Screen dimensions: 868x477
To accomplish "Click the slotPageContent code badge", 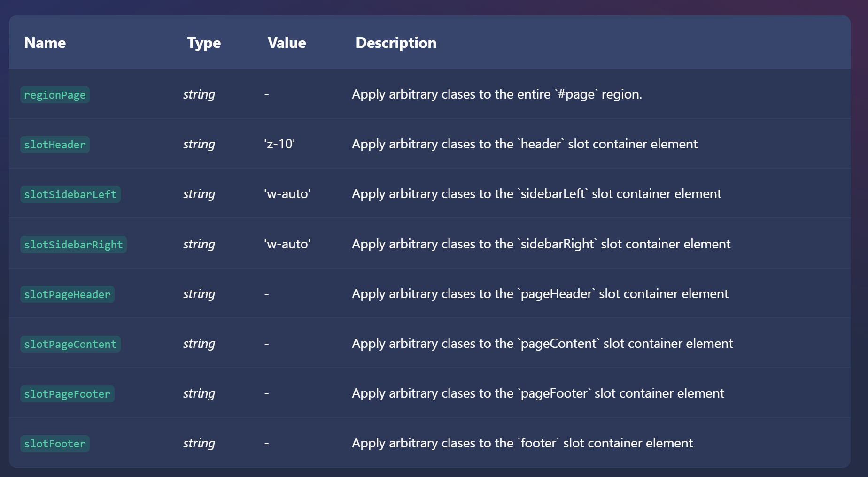I will pos(70,344).
